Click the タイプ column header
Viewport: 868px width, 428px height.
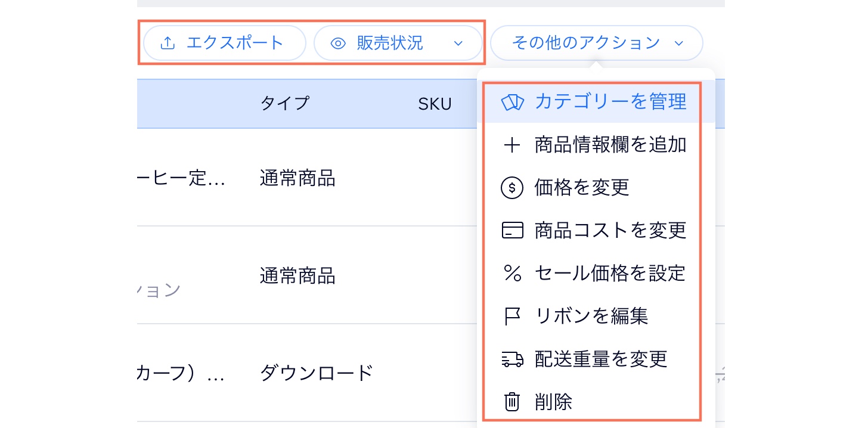[285, 103]
